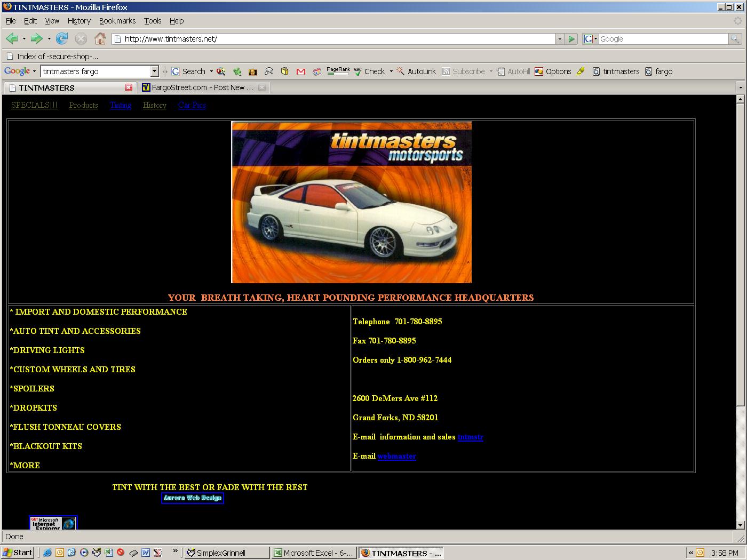Open the Edit menu
Screen dimensions: 747x560
click(x=30, y=21)
